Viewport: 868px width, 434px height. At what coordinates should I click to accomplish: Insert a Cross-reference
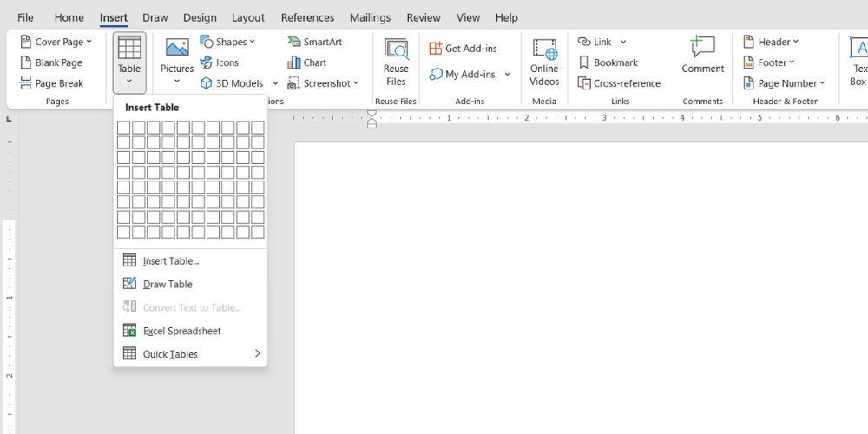coord(619,83)
